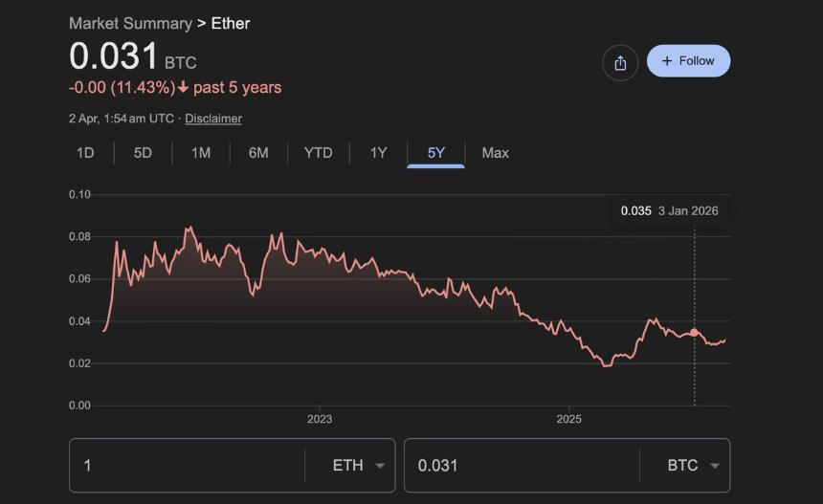Click the ETH amount input field

pyautogui.click(x=187, y=466)
